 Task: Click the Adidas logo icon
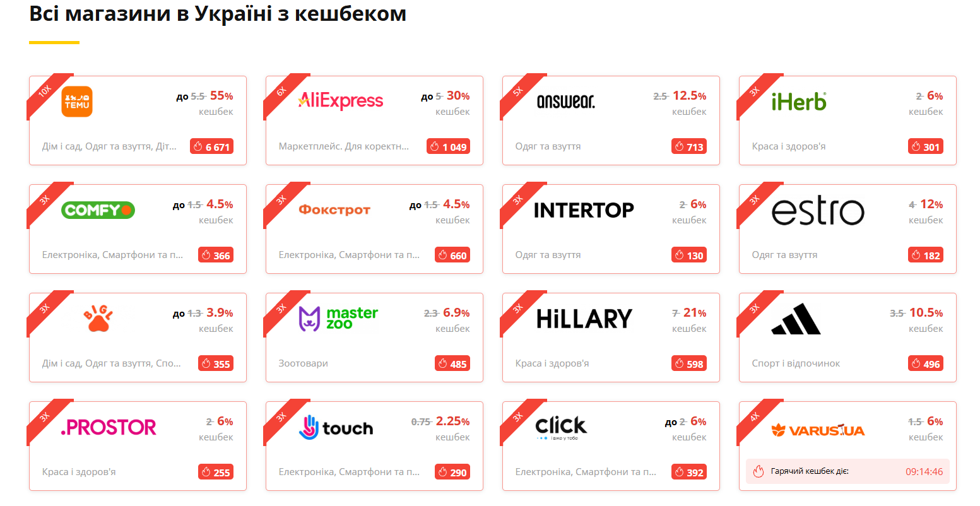point(796,319)
